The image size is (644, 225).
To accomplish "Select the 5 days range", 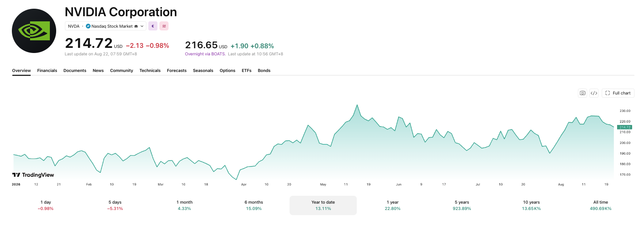I will click(x=115, y=205).
